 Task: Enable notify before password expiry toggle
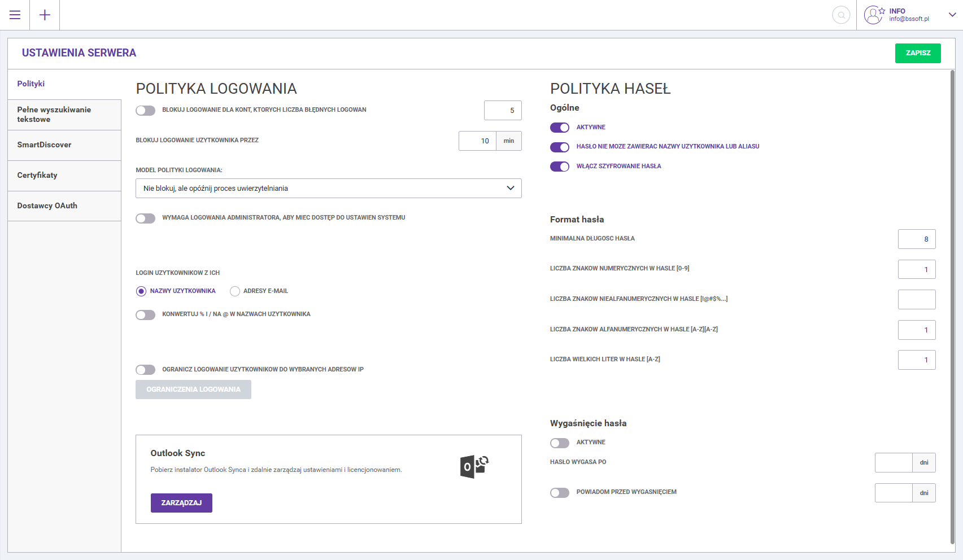(x=559, y=493)
